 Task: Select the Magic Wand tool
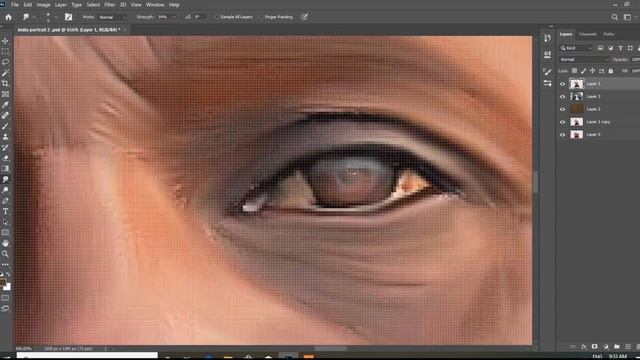[x=5, y=73]
